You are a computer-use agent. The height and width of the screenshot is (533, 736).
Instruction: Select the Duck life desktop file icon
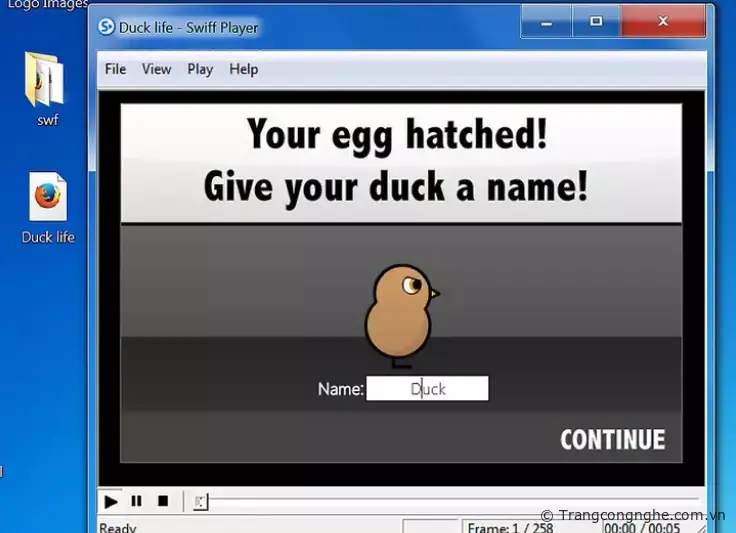tap(48, 199)
